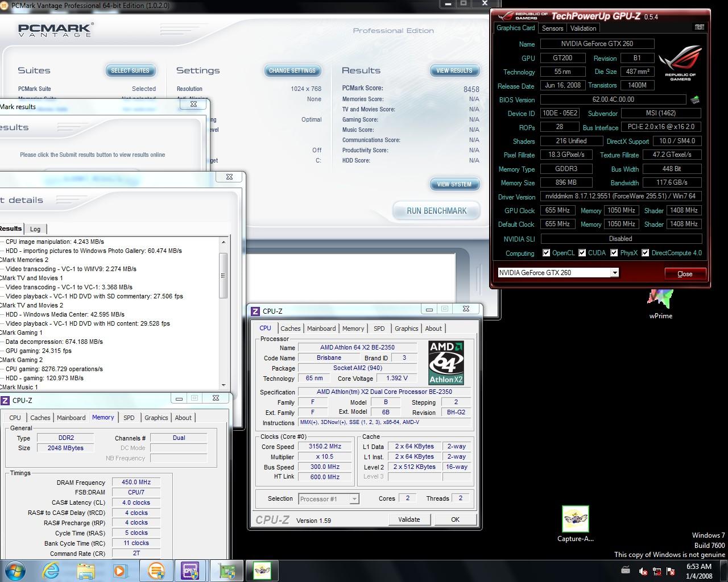
Task: Click CPU-Z Z icon in processor window title
Action: 255,311
